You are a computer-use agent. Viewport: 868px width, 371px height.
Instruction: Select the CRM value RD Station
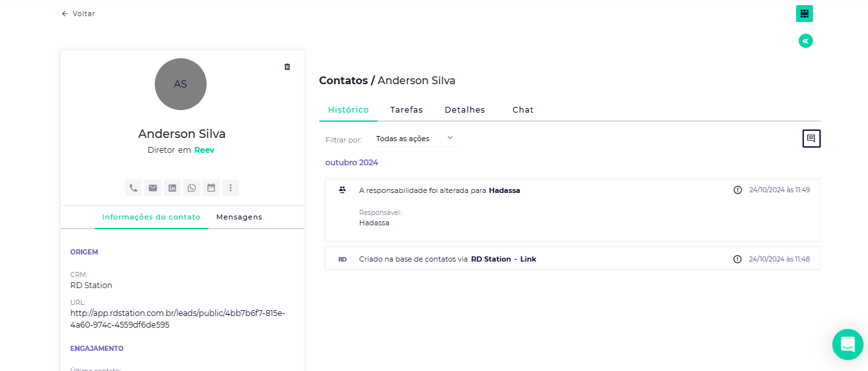pyautogui.click(x=91, y=285)
